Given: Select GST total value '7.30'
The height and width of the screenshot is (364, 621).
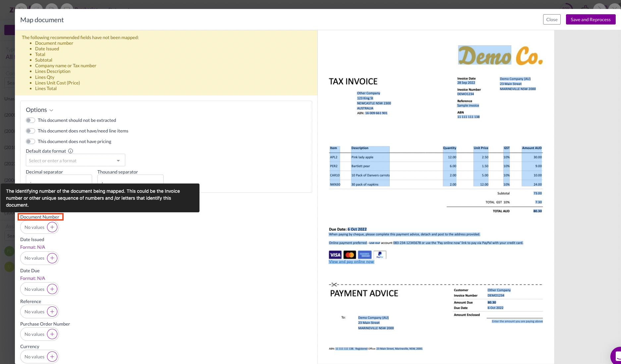Looking at the screenshot, I should [x=538, y=202].
